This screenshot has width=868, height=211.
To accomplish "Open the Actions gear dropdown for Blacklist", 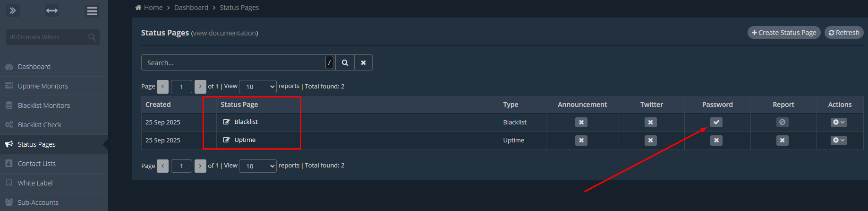I will pos(838,123).
